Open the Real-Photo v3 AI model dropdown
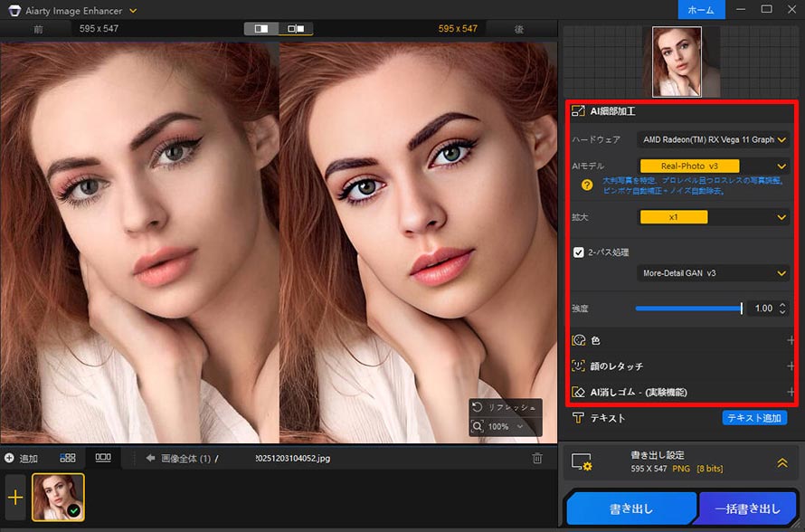 (690, 166)
